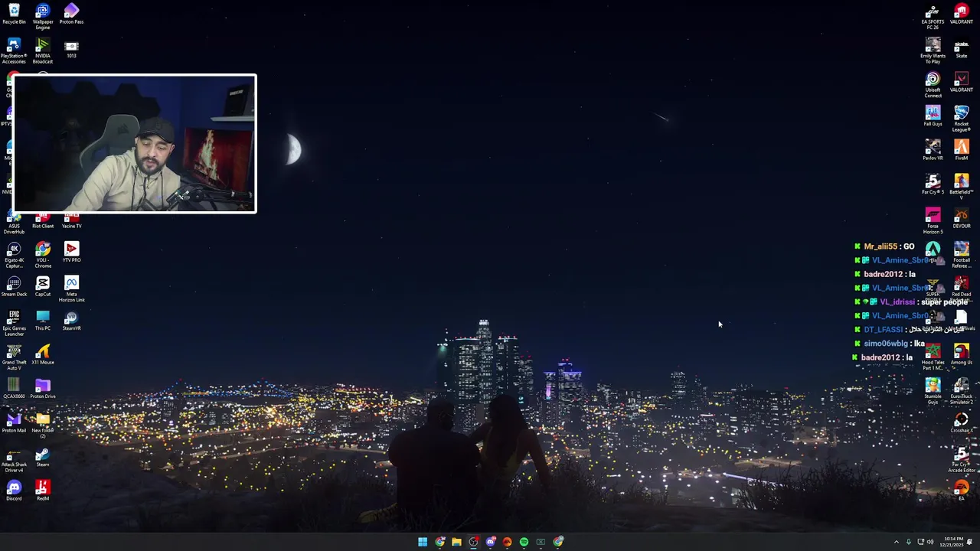The image size is (980, 551).
Task: Open This PC desktop icon
Action: click(x=43, y=320)
